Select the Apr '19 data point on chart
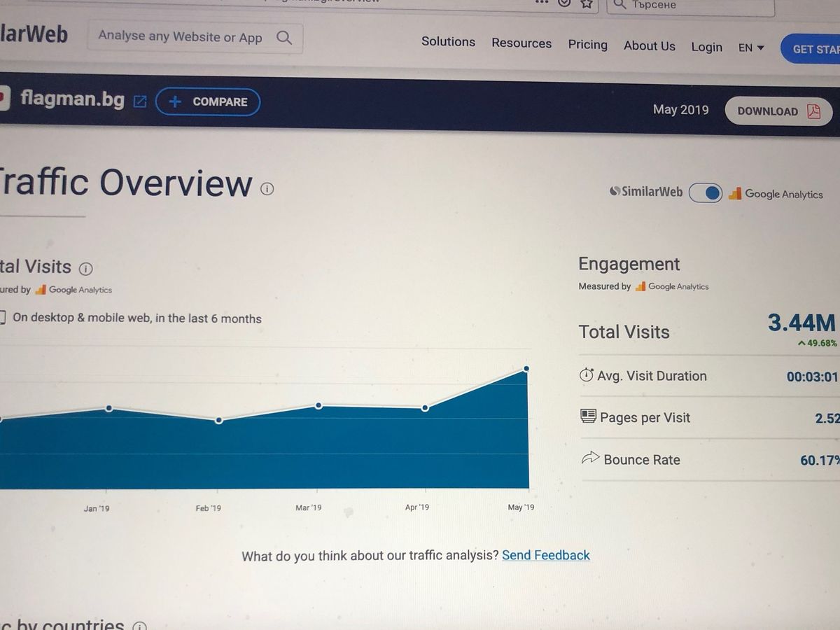This screenshot has height=630, width=840. point(425,407)
